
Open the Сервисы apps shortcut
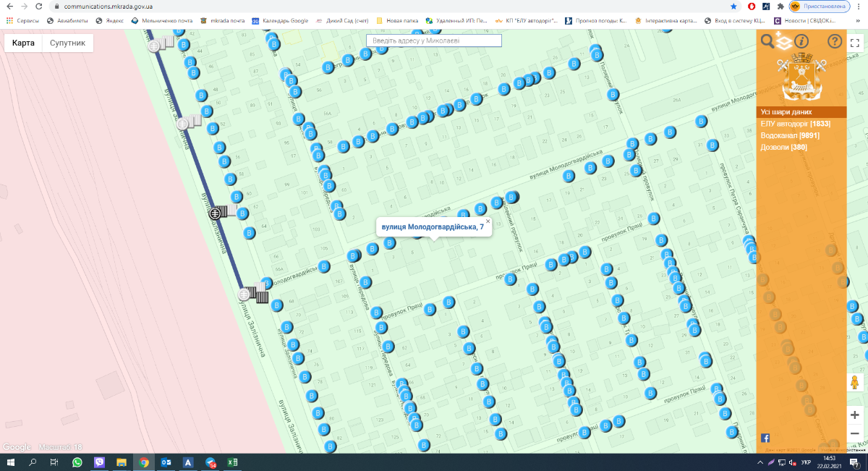22,20
